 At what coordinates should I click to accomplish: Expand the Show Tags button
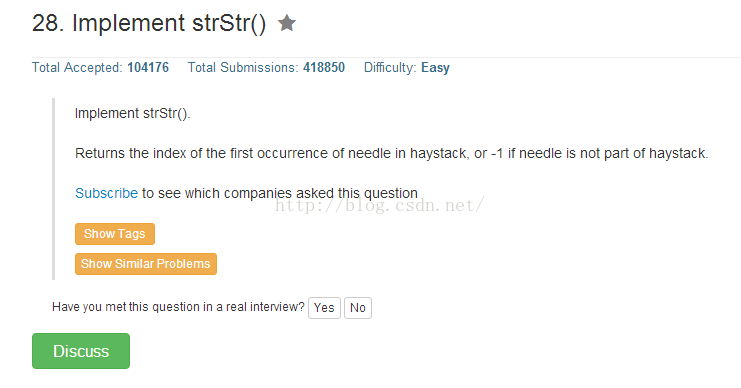click(115, 234)
